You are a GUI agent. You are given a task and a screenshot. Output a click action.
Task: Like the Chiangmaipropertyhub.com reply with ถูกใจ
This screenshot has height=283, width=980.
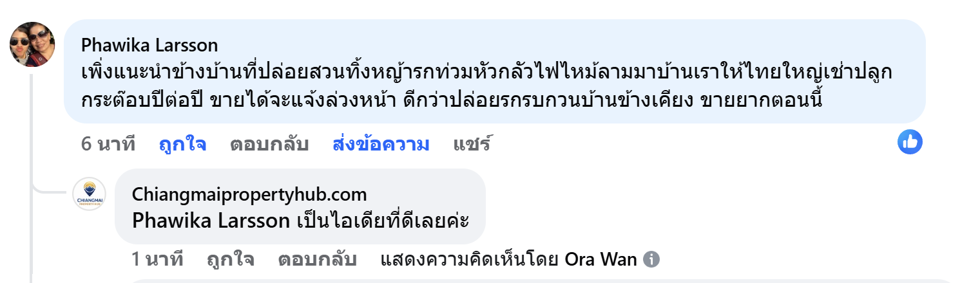[231, 260]
